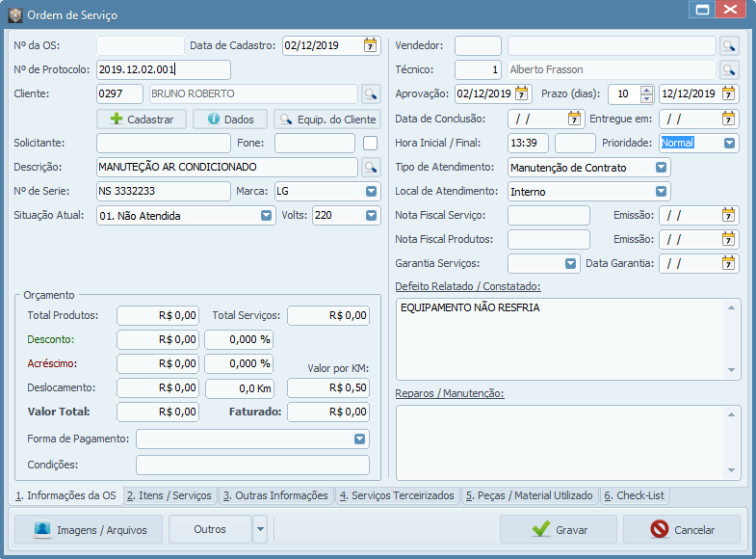The width and height of the screenshot is (756, 559).
Task: Open the Situação Atual dropdown
Action: pyautogui.click(x=266, y=216)
